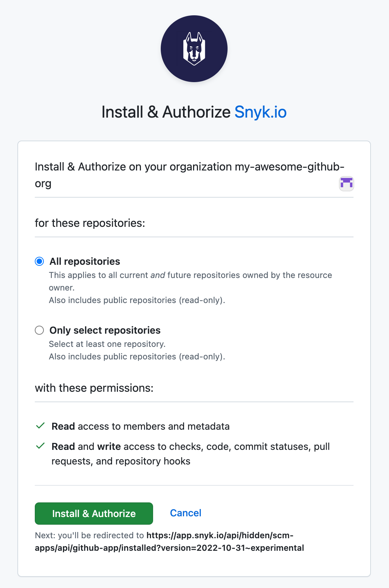389x588 pixels.
Task: Click the 'Select at least one repository' text
Action: 108,344
